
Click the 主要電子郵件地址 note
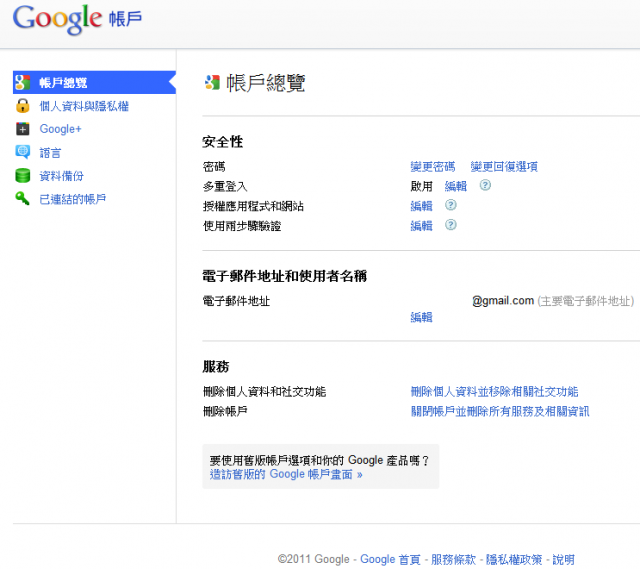(586, 301)
